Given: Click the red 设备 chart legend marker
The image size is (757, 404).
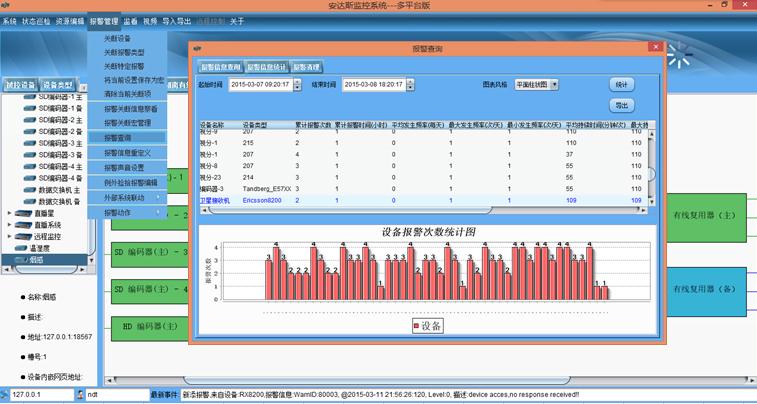Looking at the screenshot, I should tap(416, 326).
